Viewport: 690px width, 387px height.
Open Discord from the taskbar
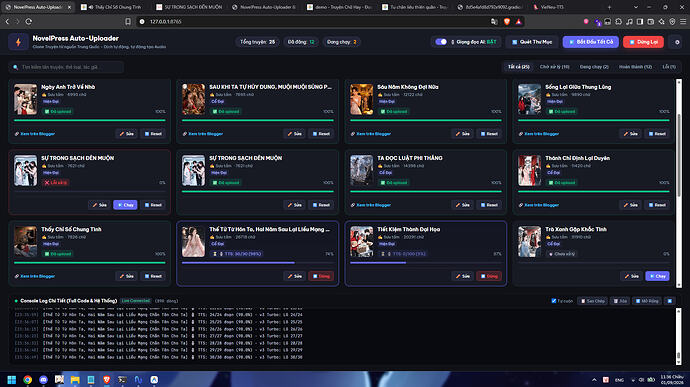tap(43, 380)
